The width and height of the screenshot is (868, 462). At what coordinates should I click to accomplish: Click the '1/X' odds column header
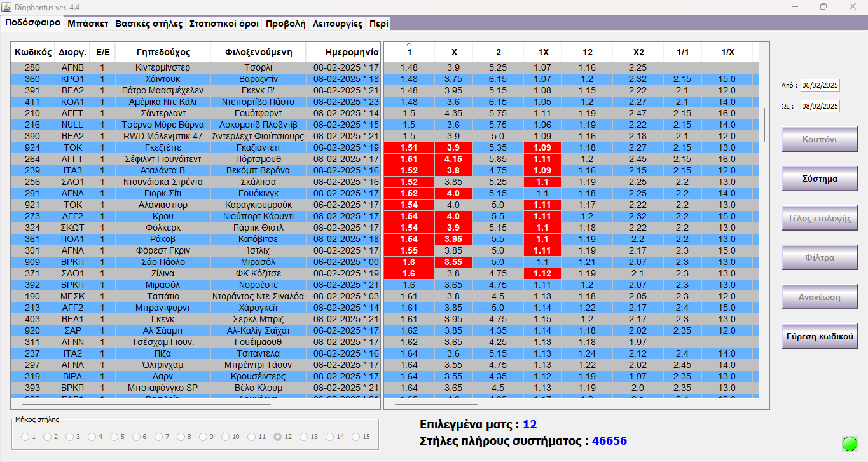727,52
